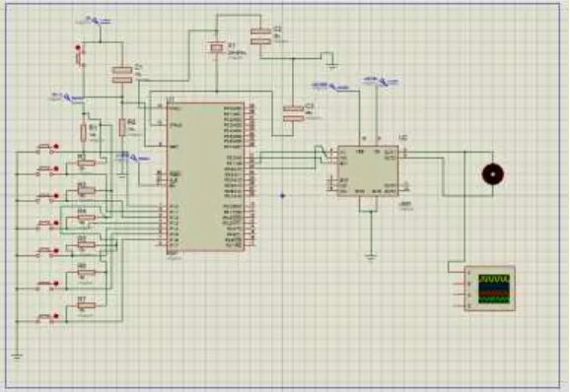Click the ground symbol right of C2
Image resolution: width=570 pixels, height=392 pixels.
point(332,66)
